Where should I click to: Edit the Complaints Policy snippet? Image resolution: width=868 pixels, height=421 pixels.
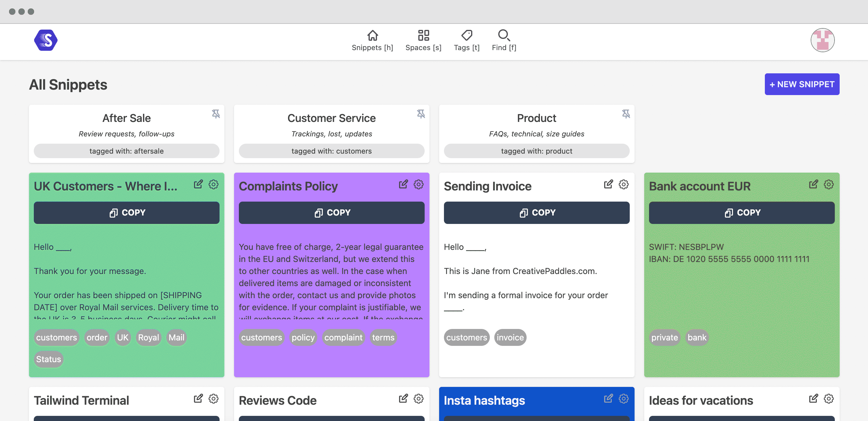pos(403,184)
